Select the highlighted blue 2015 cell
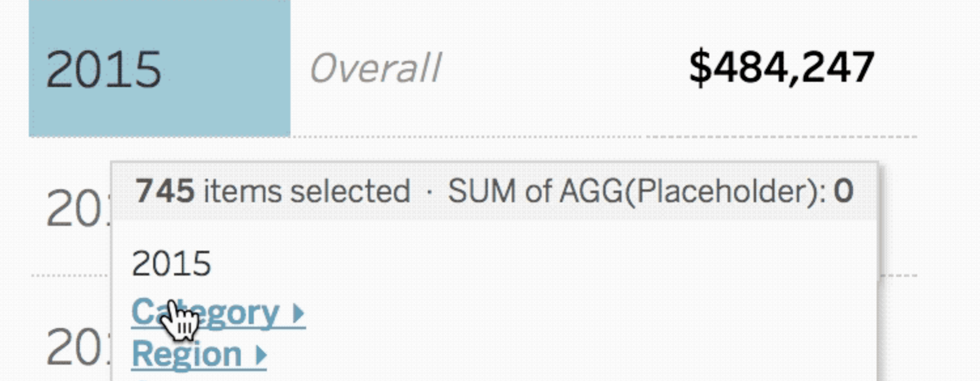The image size is (980, 381). tap(160, 68)
